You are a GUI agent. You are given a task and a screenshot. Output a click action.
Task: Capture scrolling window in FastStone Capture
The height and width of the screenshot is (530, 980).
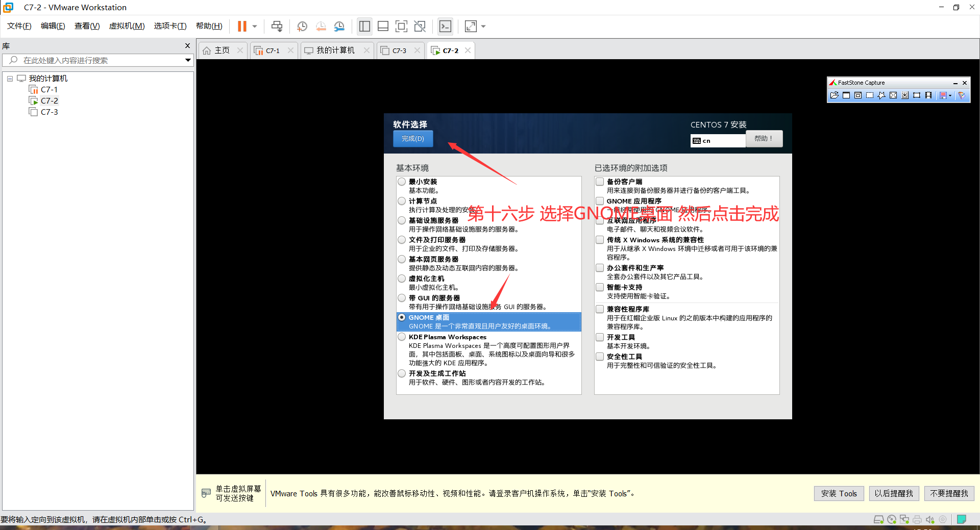pyautogui.click(x=905, y=95)
